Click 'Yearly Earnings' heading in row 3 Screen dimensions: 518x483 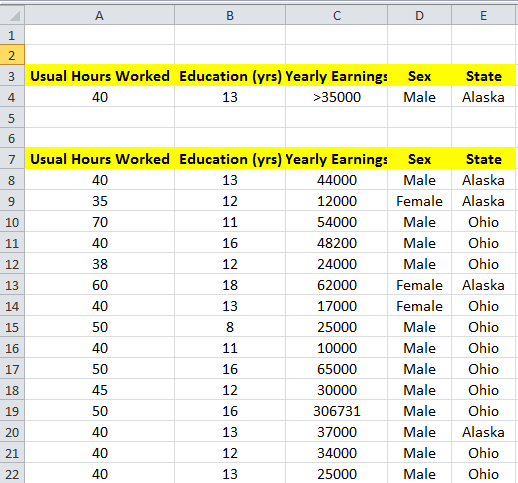pyautogui.click(x=337, y=76)
